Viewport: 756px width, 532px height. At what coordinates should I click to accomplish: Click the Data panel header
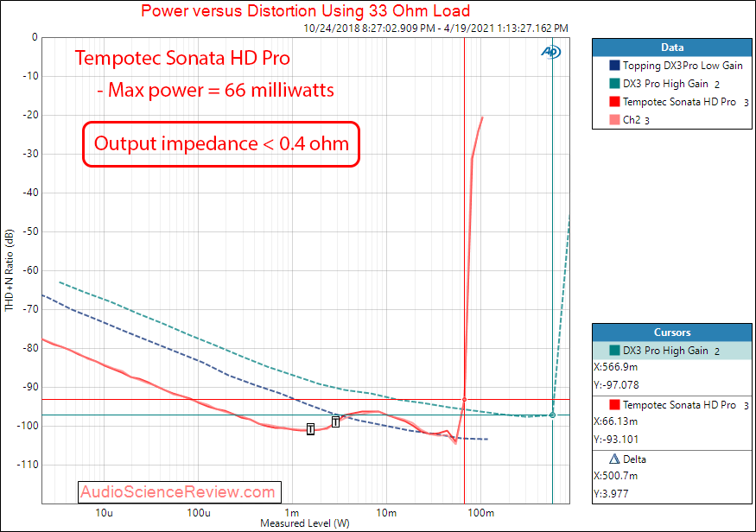pyautogui.click(x=671, y=47)
